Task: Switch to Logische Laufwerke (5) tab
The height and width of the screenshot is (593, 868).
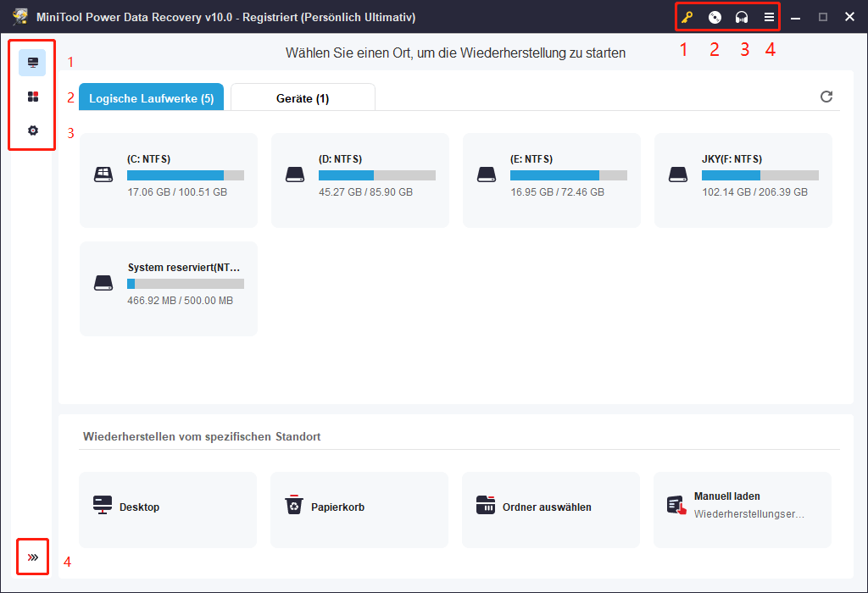Action: (x=151, y=97)
